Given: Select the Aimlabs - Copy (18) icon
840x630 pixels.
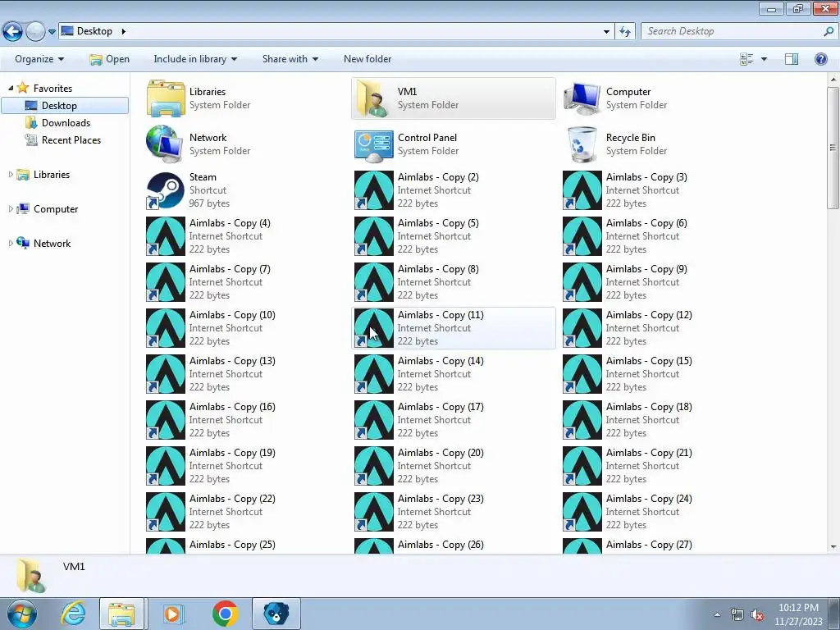Looking at the screenshot, I should [582, 420].
